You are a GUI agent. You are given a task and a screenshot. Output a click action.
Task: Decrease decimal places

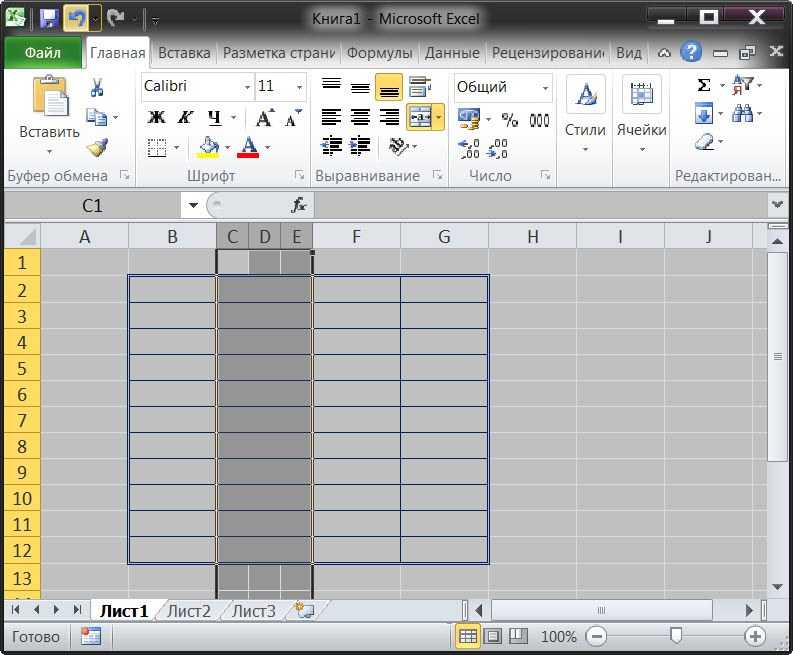pyautogui.click(x=498, y=149)
